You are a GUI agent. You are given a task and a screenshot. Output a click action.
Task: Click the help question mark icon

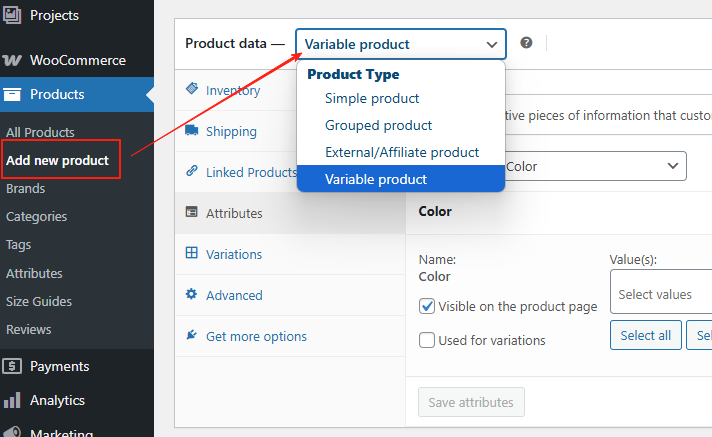click(526, 43)
